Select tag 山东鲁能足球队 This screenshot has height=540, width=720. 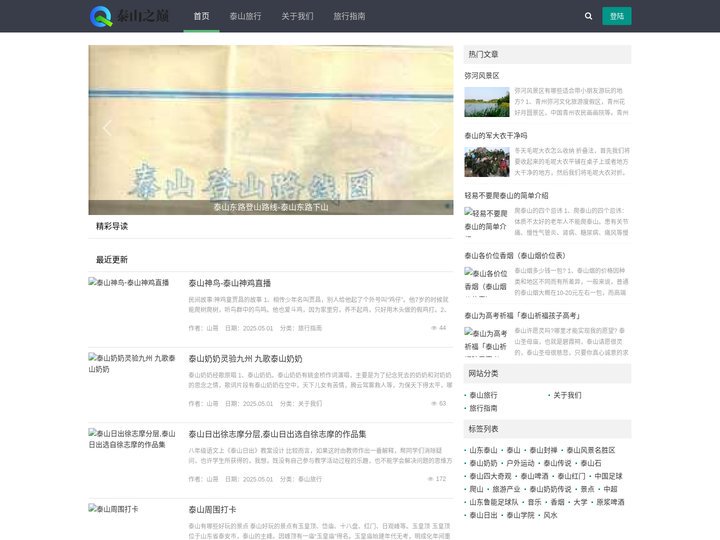point(494,502)
